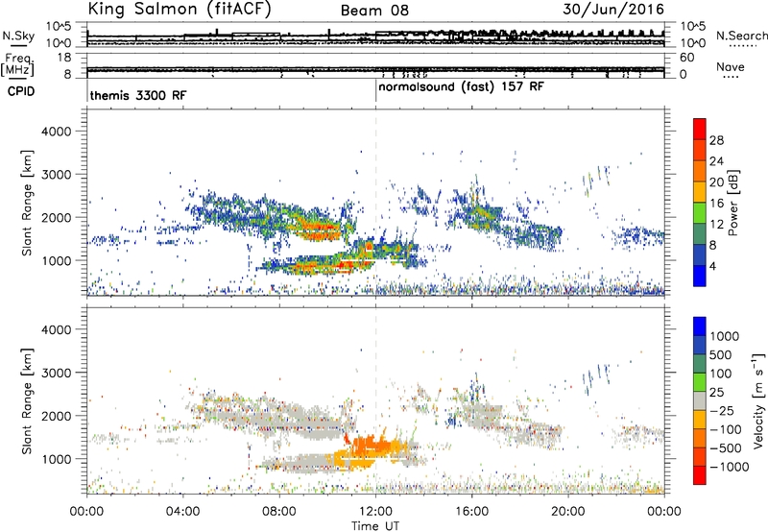Click the 'themis 3300 RF' CPID text
Viewport: 768px width, 532px height.
(138, 95)
